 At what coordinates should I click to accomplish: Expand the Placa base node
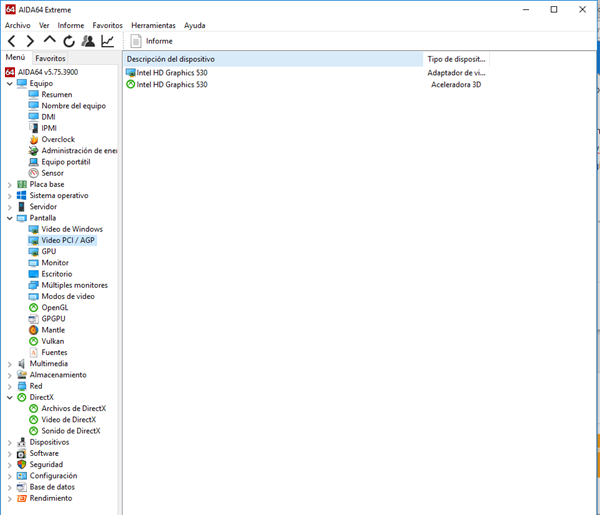(x=10, y=184)
